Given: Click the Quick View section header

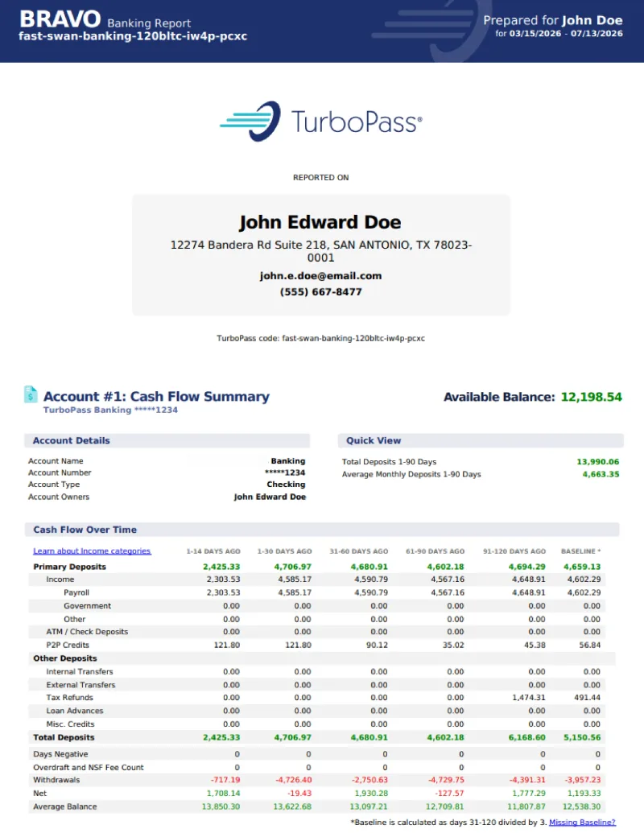Looking at the screenshot, I should pos(481,440).
